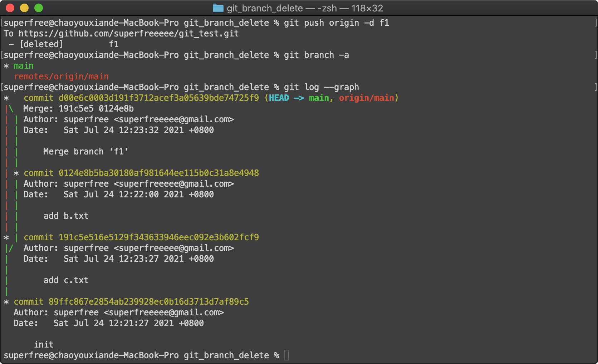Click the window title 'git_branch_delete — -zsh — 118×32'
Image resolution: width=598 pixels, height=364 pixels.
[x=305, y=8]
